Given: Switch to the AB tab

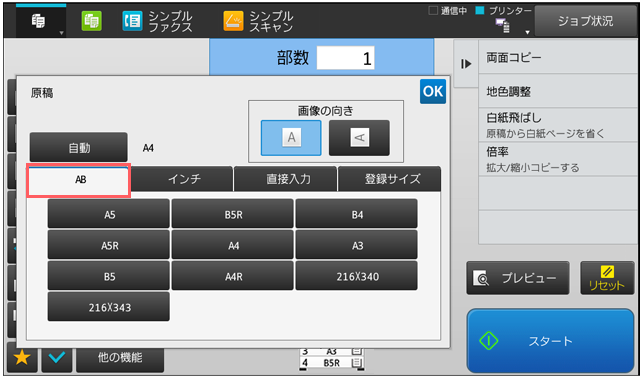Looking at the screenshot, I should coord(78,180).
